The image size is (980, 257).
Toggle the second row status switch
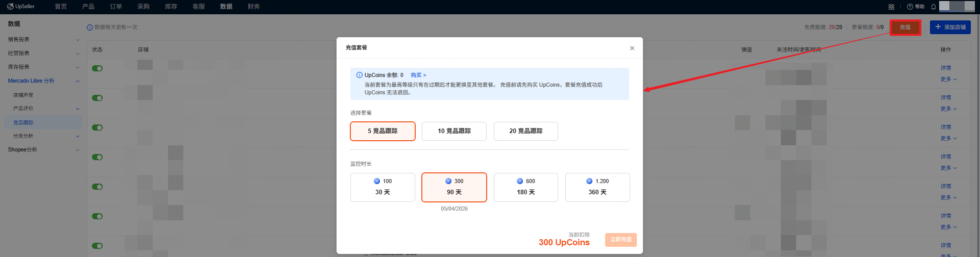pos(97,98)
